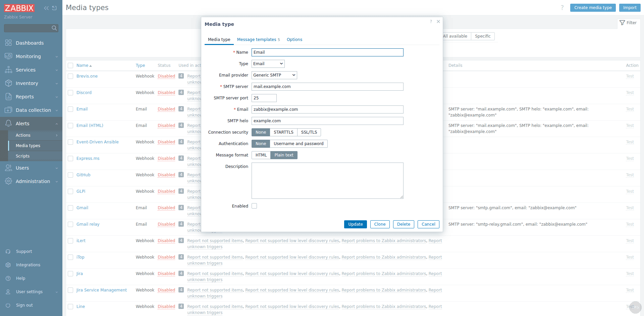Select STARTTLS connection security
Viewport: 644px width, 316px height.
point(283,132)
